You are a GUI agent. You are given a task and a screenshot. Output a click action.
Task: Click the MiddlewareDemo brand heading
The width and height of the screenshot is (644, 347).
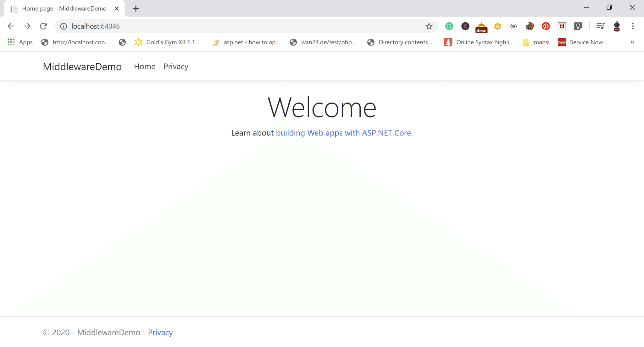(82, 66)
